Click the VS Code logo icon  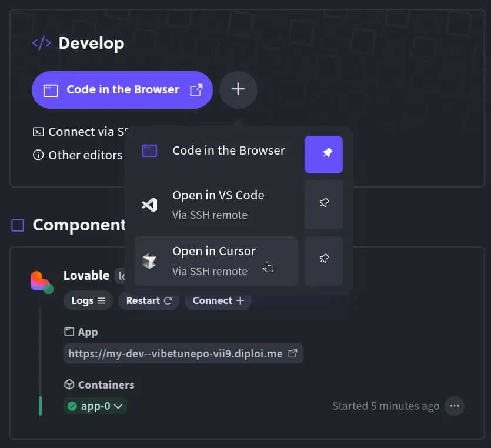click(x=149, y=205)
